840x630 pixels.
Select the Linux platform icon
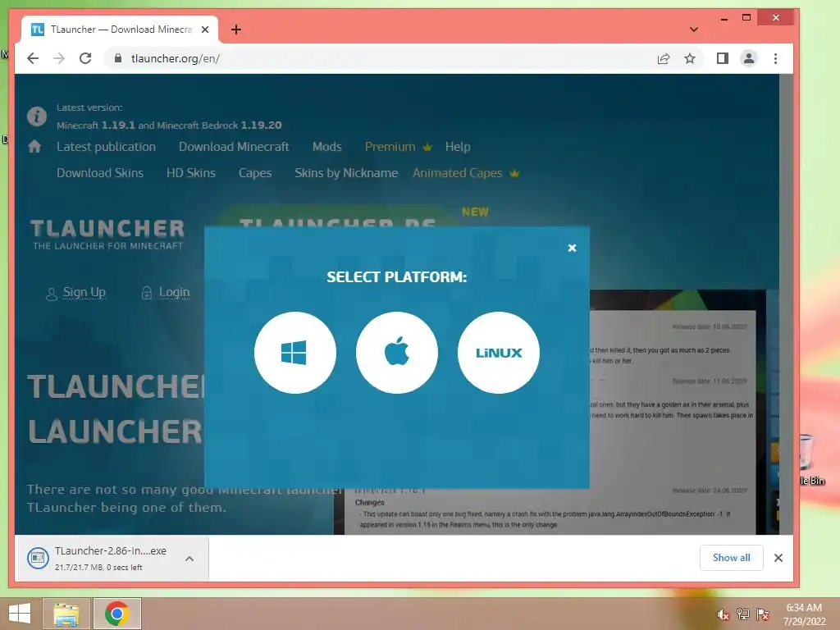point(498,353)
